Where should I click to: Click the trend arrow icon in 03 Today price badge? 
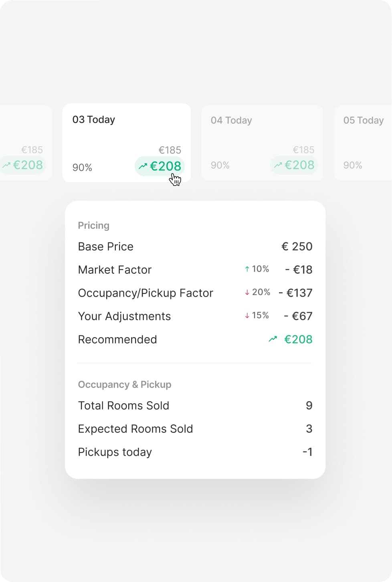point(143,166)
